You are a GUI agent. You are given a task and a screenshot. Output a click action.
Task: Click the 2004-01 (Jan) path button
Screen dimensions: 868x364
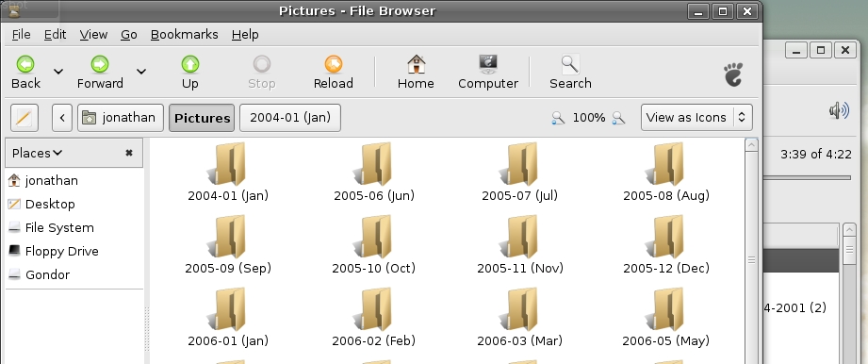[290, 118]
